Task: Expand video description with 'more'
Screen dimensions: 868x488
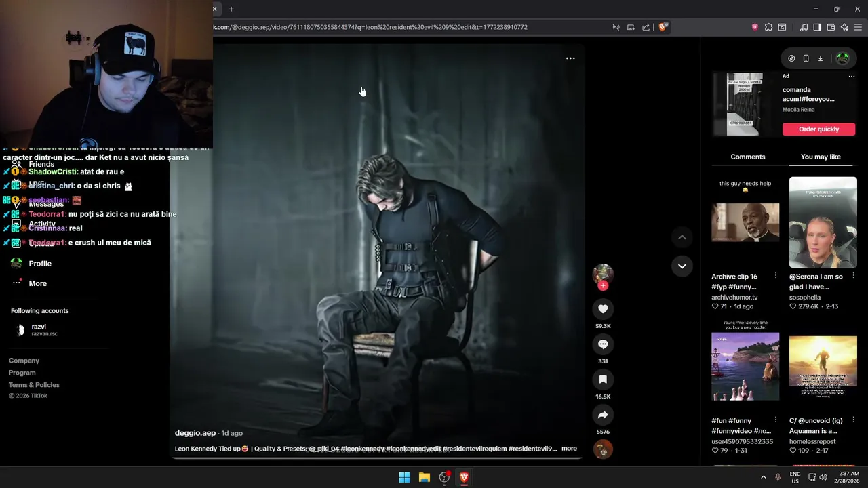Action: click(569, 449)
